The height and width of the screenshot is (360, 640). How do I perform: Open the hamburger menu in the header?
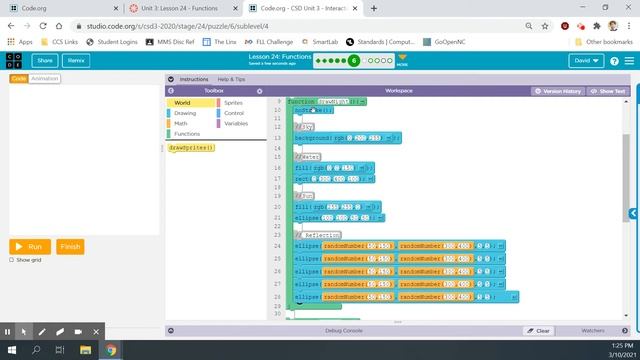click(629, 61)
